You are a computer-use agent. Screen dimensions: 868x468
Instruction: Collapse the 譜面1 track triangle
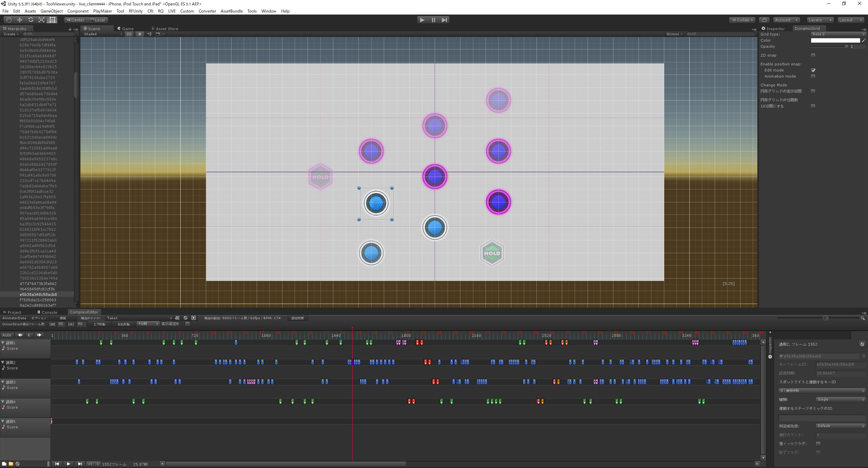[x=3, y=343]
